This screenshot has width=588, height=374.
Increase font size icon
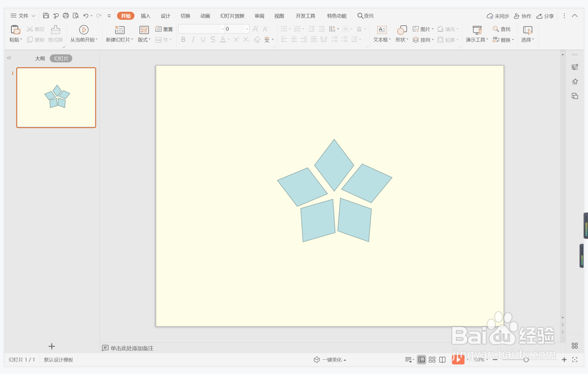(x=255, y=29)
